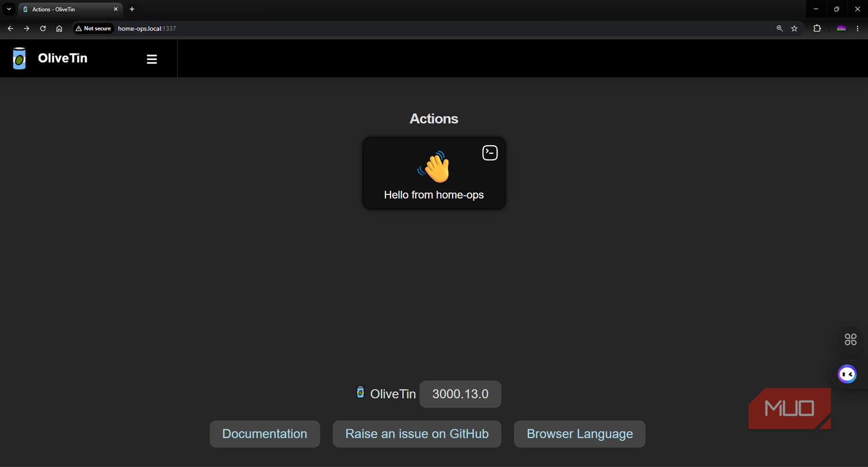
Task: Go back with the browser back arrow
Action: (x=10, y=28)
